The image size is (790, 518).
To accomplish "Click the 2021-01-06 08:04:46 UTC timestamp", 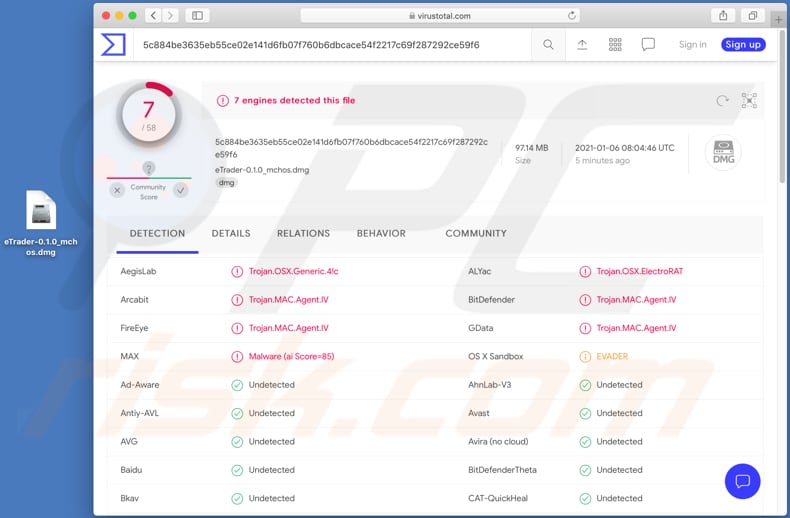I will pyautogui.click(x=625, y=148).
